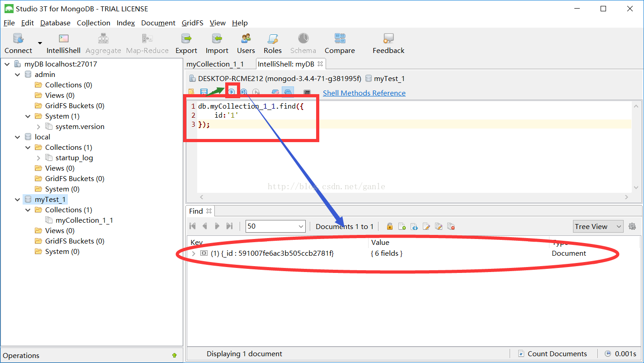The image size is (644, 363).
Task: Open the Help menu
Action: click(240, 23)
